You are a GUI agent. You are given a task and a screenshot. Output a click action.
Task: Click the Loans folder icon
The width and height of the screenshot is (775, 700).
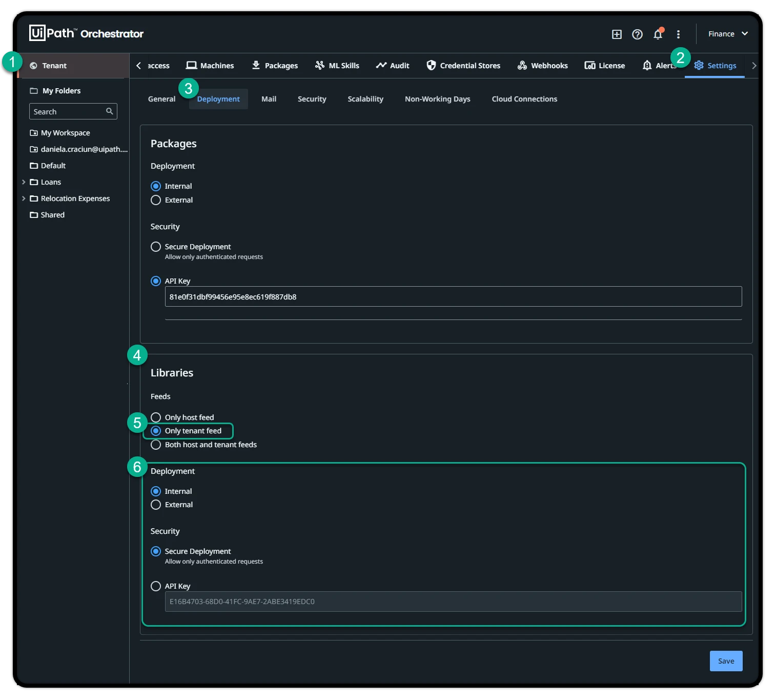coord(34,182)
